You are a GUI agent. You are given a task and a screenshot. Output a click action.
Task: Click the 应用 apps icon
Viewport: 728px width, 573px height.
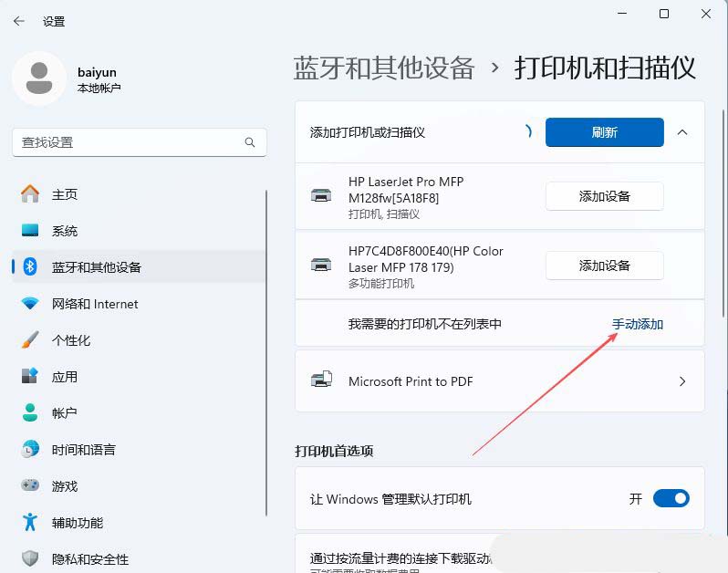coord(30,376)
